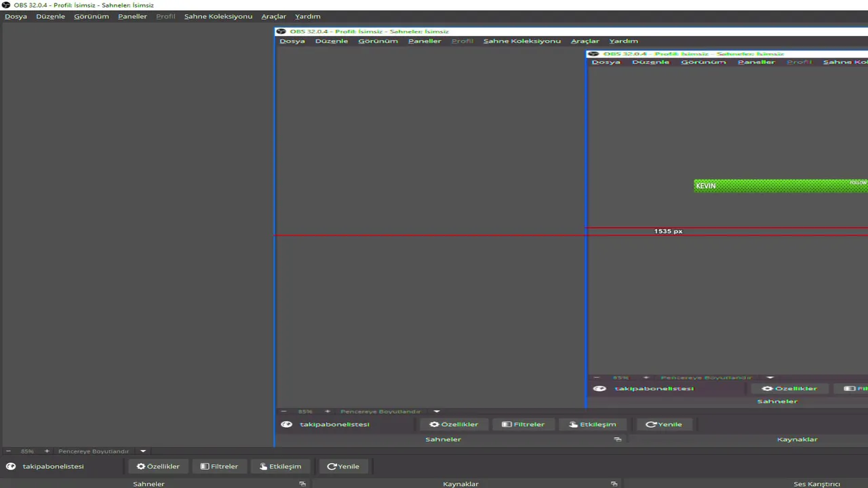Open the Araçlar menu in main window
Viewport: 868px width, 488px height.
point(273,16)
